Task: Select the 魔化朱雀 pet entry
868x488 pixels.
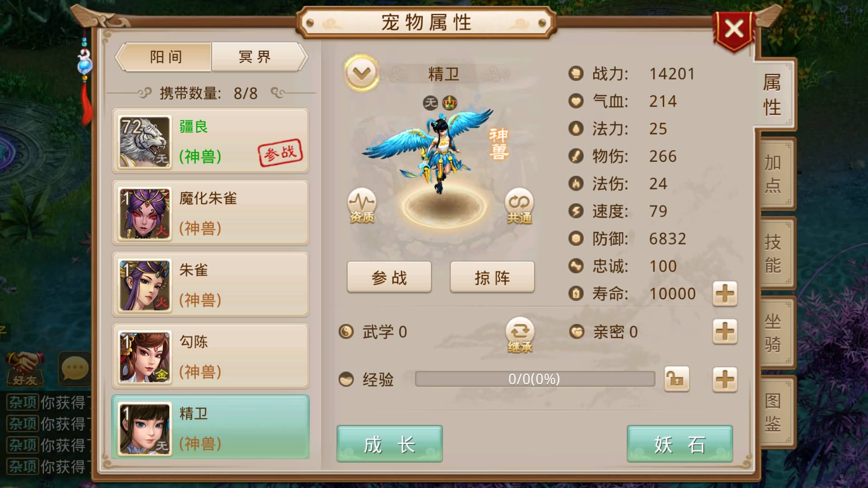Action: [x=211, y=213]
